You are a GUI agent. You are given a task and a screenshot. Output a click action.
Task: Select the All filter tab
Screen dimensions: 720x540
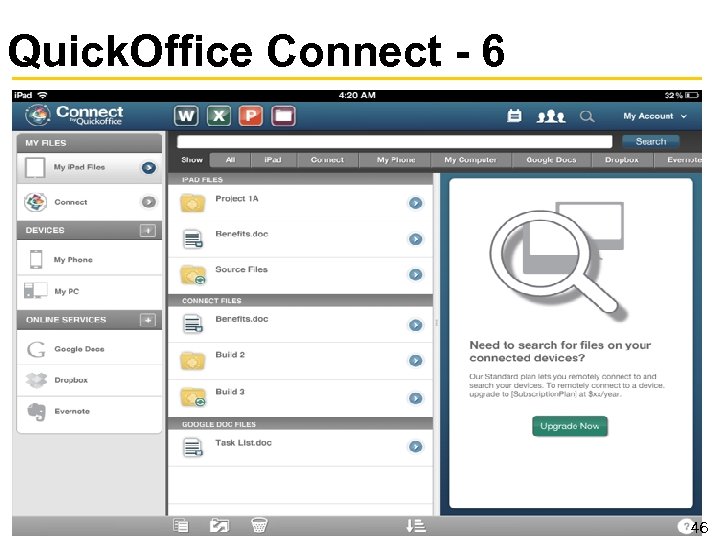tap(230, 160)
